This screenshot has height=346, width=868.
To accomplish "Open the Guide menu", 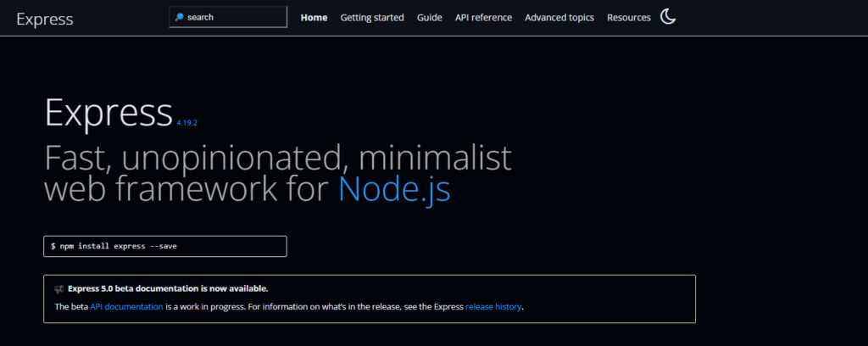I will [x=430, y=18].
